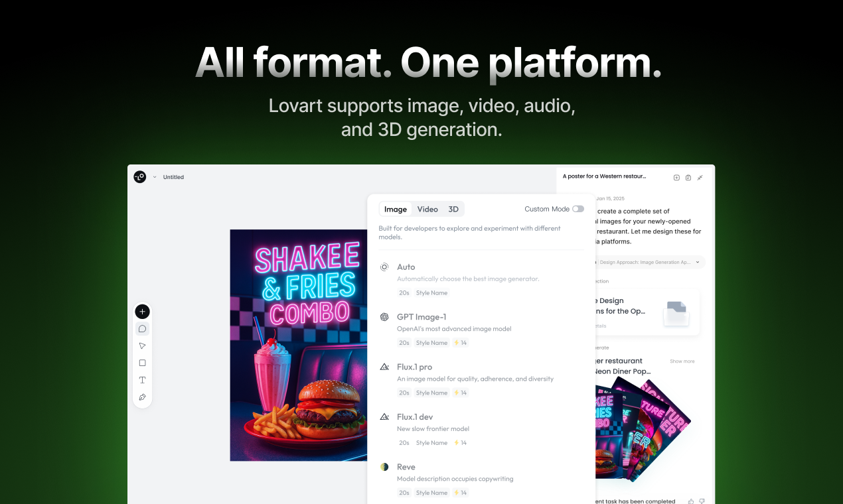
Task: Click Style Name tag under Reve
Action: pyautogui.click(x=431, y=493)
